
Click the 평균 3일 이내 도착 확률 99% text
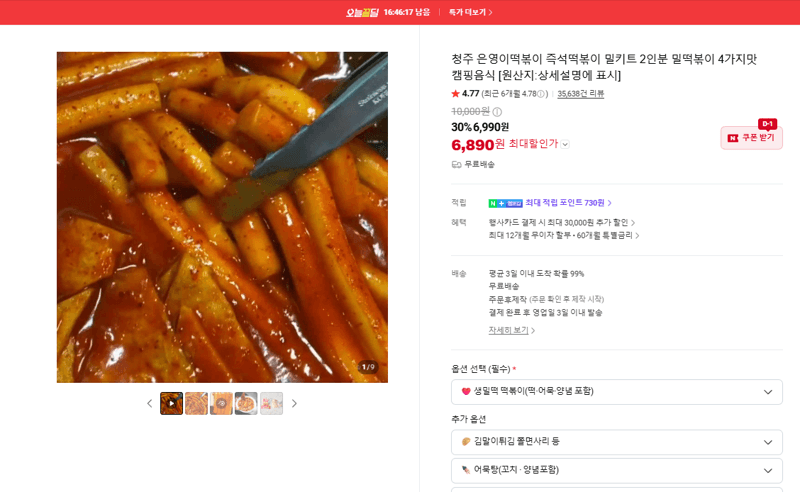pyautogui.click(x=536, y=274)
